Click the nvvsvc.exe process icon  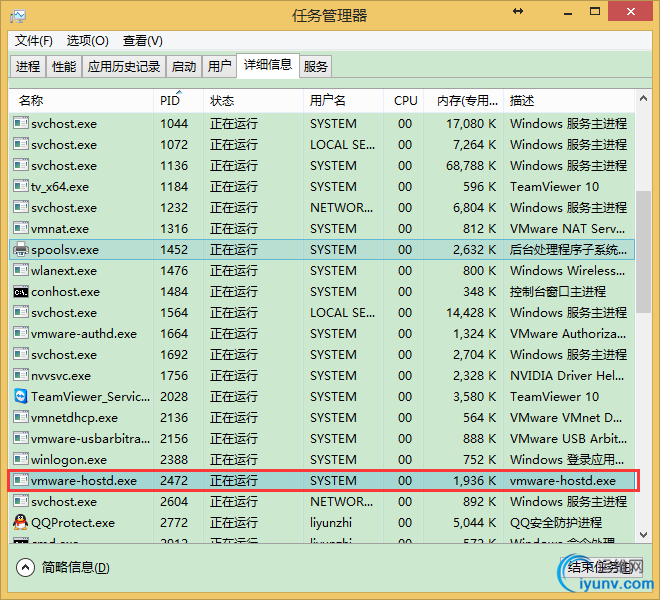click(21, 375)
